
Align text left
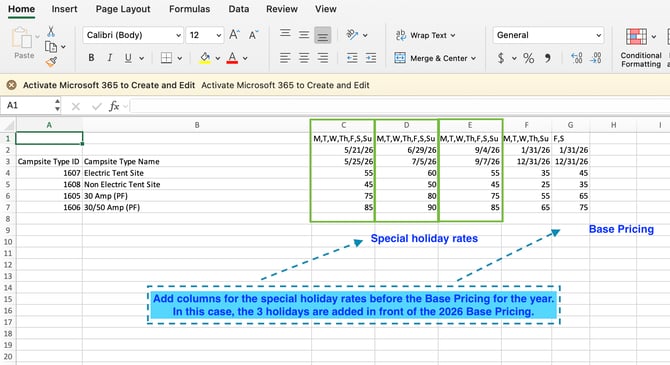click(x=285, y=58)
